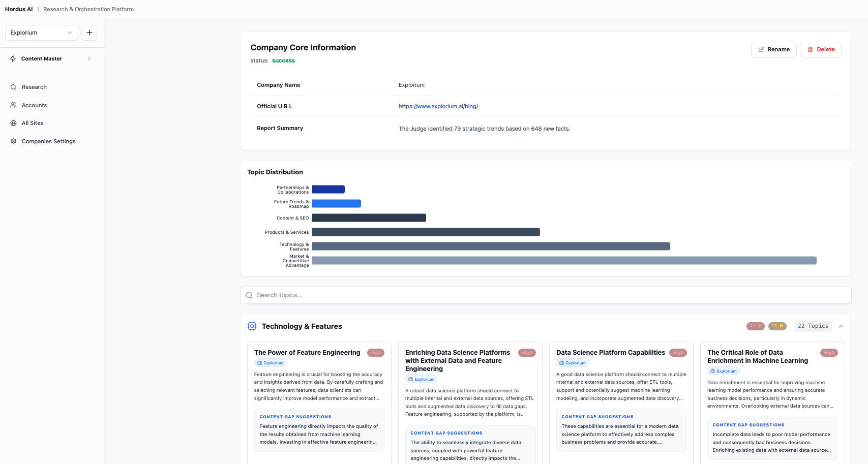This screenshot has height=464, width=868.
Task: Collapse the Technology & Features section chevron
Action: (841, 326)
